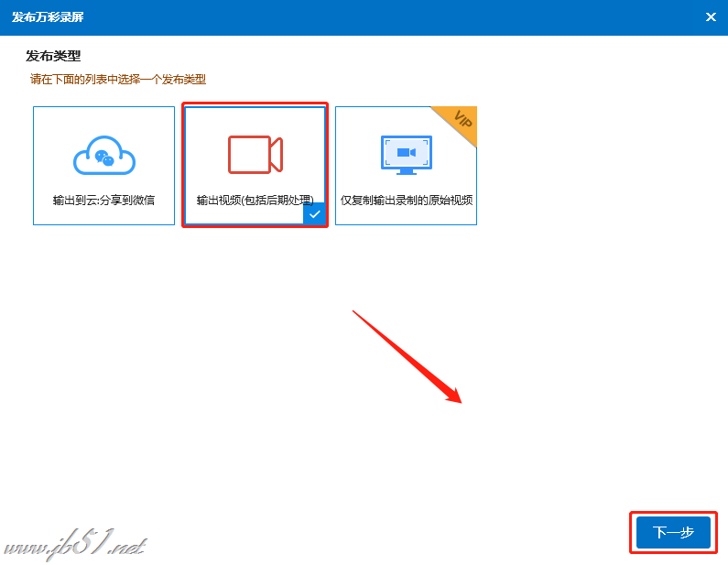
Task: Click the 下一步 button
Action: [x=673, y=532]
